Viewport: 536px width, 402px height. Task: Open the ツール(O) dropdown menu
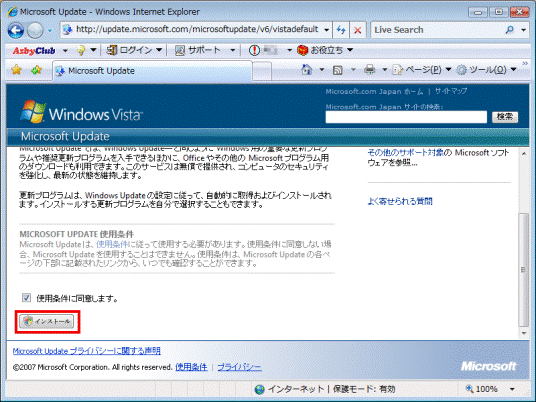(x=486, y=70)
